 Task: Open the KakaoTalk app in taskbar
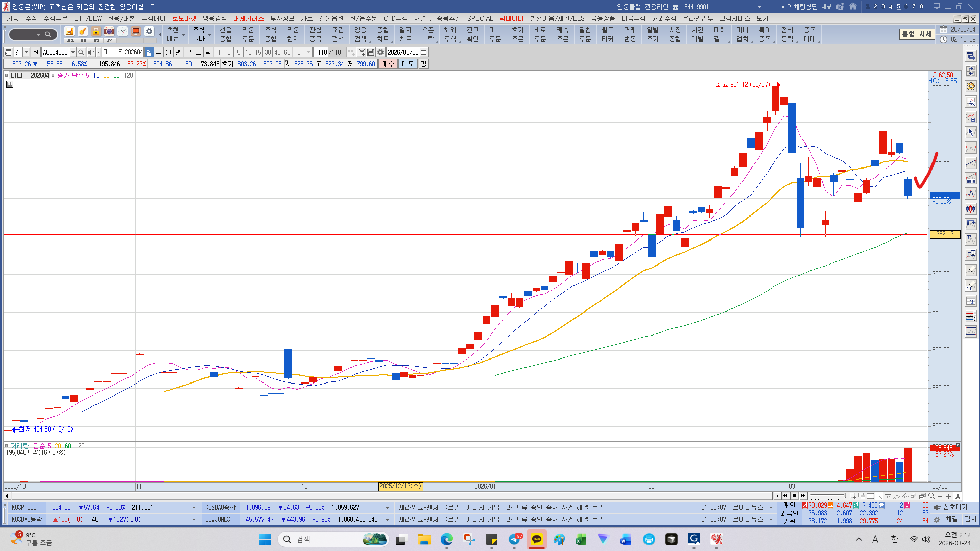(537, 539)
